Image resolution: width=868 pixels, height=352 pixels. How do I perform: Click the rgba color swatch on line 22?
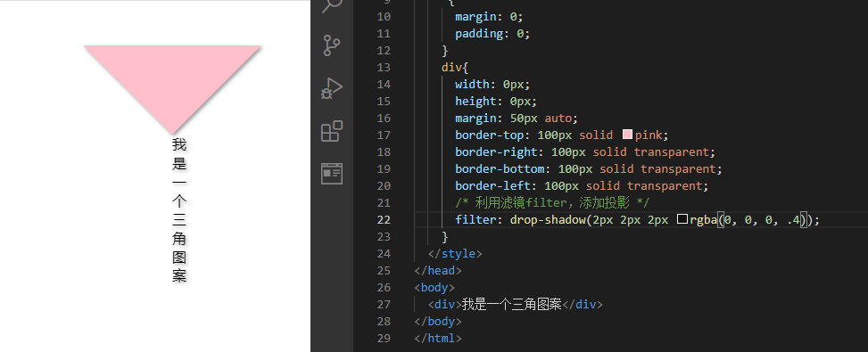click(x=682, y=219)
